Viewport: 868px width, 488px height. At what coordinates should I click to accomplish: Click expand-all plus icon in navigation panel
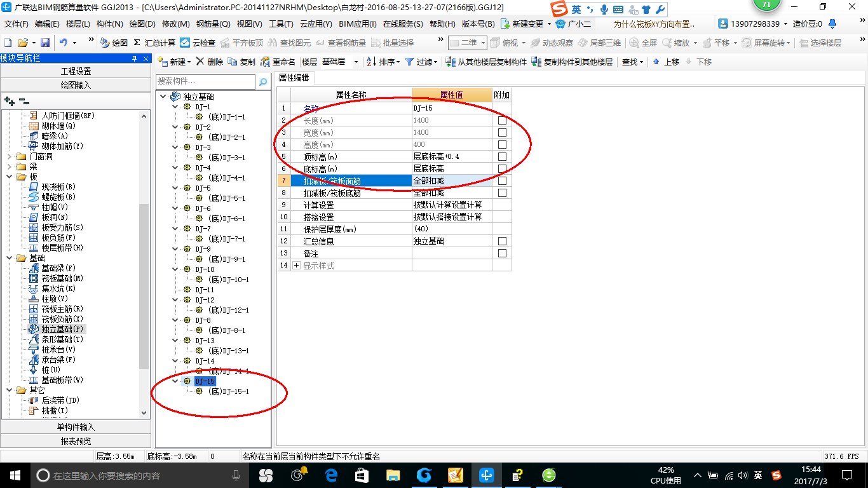(9, 101)
